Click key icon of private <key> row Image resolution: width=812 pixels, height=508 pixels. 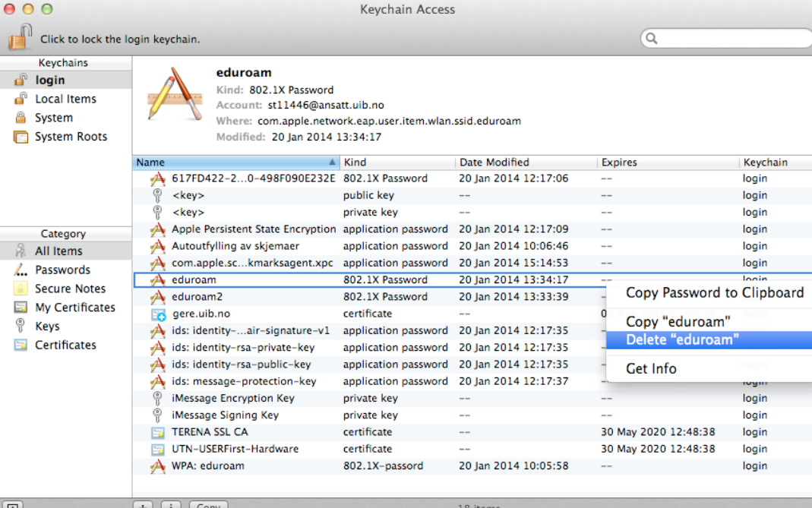click(157, 213)
